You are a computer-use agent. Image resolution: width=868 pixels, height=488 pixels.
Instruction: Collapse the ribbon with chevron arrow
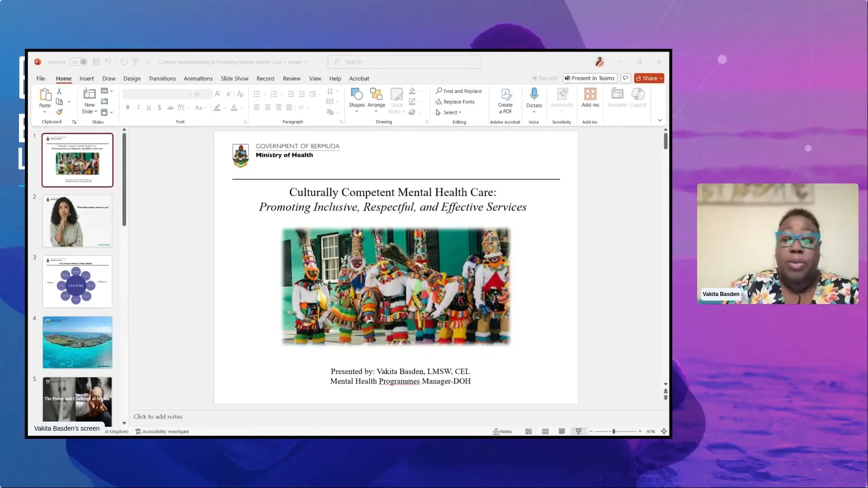tap(660, 120)
